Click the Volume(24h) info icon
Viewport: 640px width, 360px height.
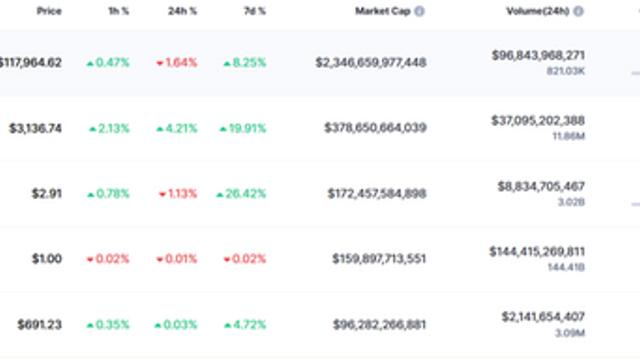click(578, 11)
